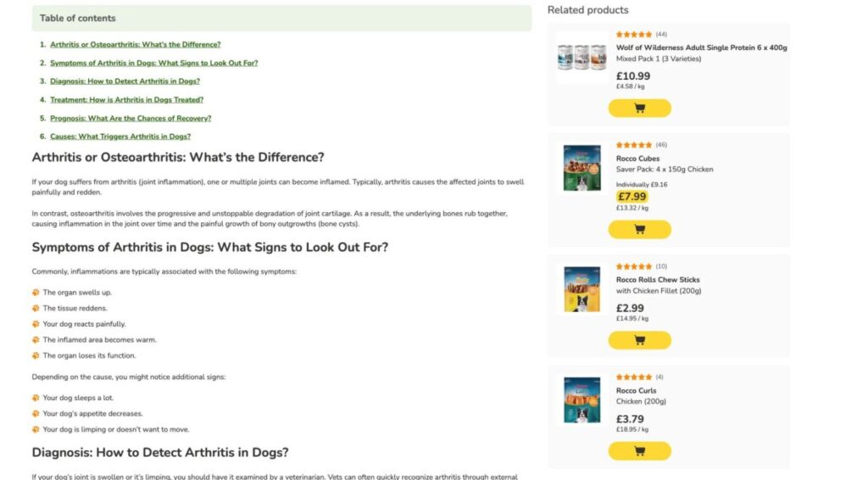Open Wolf of Wilderness Adult product title
This screenshot has width=868, height=480.
(x=701, y=47)
